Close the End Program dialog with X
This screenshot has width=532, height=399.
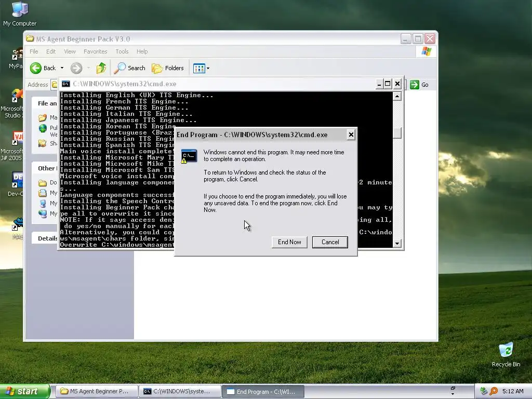(x=351, y=135)
